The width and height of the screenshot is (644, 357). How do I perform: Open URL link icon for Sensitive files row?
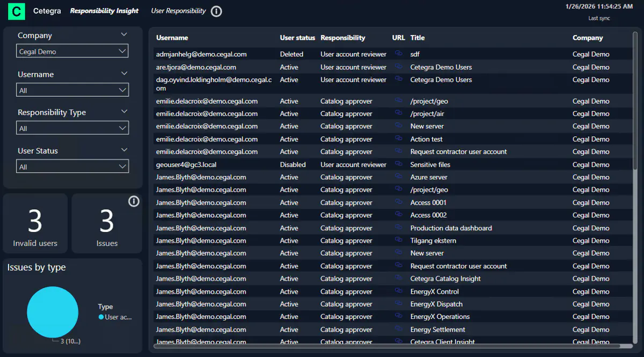click(x=399, y=164)
